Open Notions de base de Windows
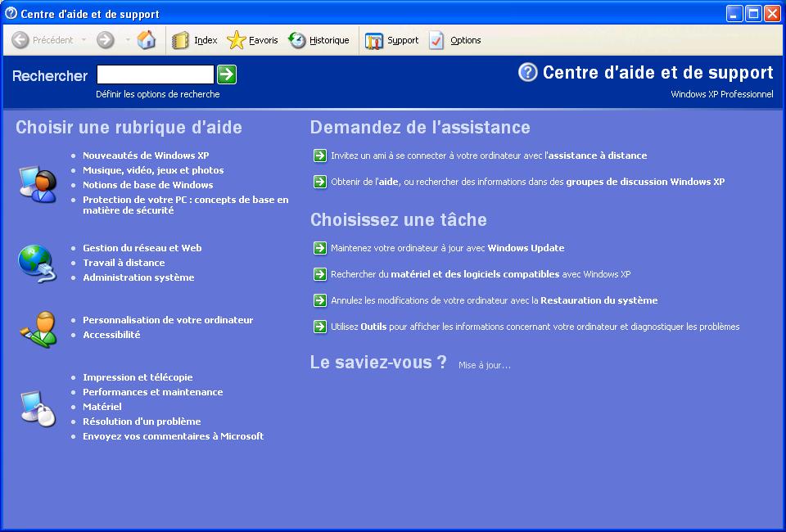 148,185
